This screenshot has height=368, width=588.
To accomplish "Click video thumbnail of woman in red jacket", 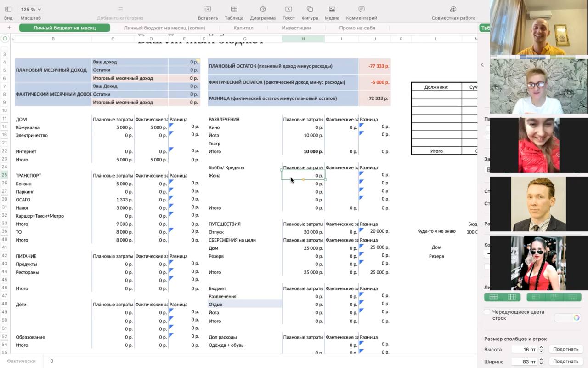I will click(x=539, y=145).
